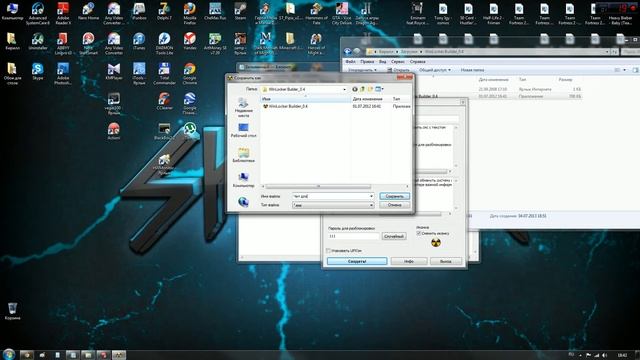This screenshot has width=640, height=360.
Task: Open the Explorer change view dropdown arrow
Action: pyautogui.click(x=624, y=70)
